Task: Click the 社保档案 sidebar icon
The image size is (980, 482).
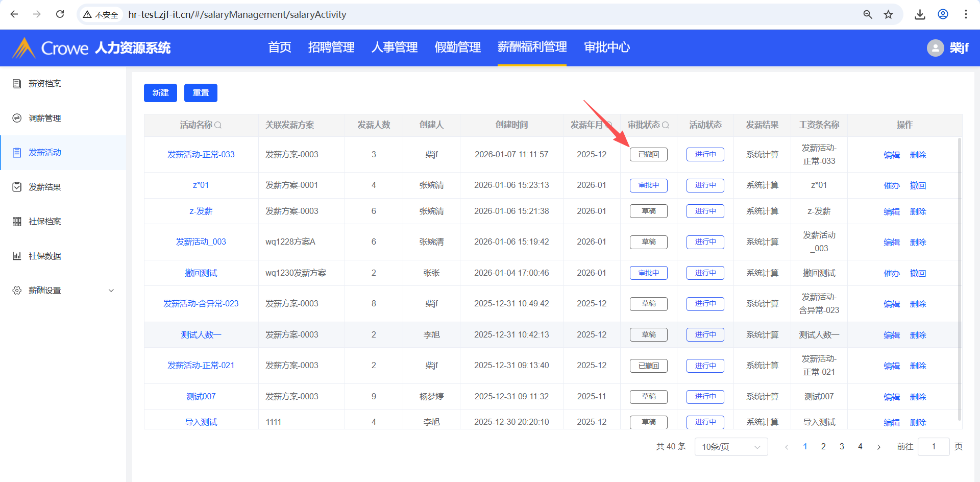Action: (x=17, y=222)
